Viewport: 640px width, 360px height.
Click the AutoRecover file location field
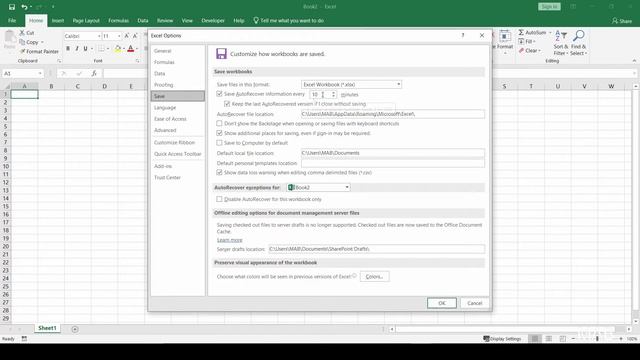click(x=393, y=114)
